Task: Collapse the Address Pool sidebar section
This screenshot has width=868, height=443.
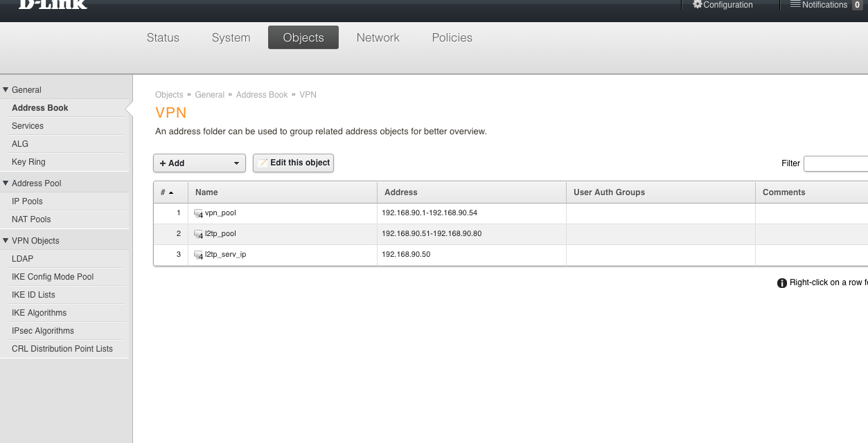Action: (x=6, y=183)
